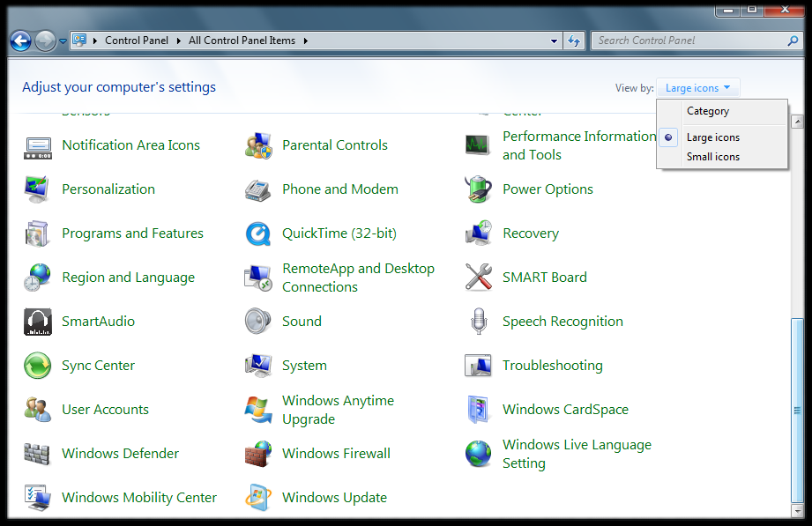Open the Sound speaker icon
The width and height of the screenshot is (812, 526).
click(257, 322)
